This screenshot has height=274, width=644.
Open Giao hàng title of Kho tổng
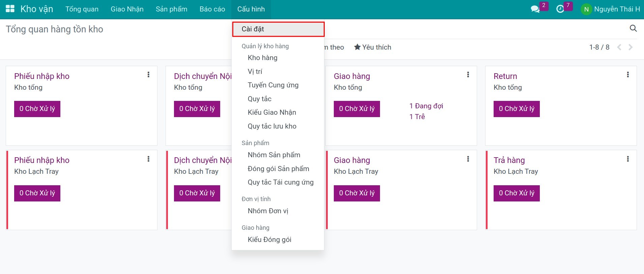tap(352, 76)
